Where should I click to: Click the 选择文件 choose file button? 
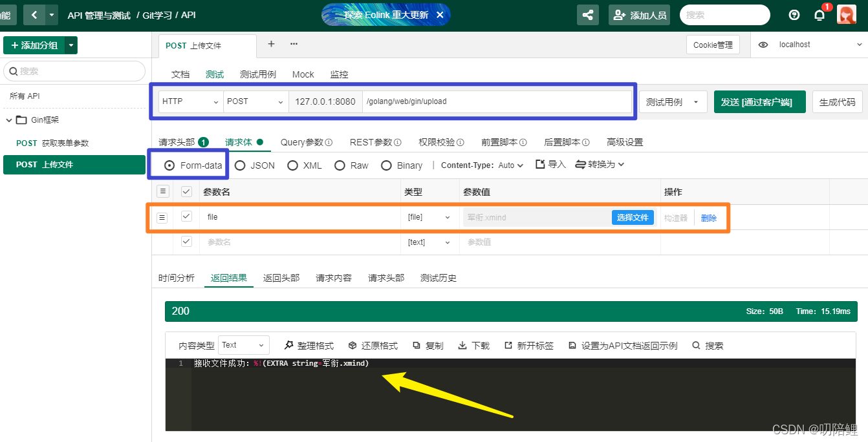(x=633, y=218)
